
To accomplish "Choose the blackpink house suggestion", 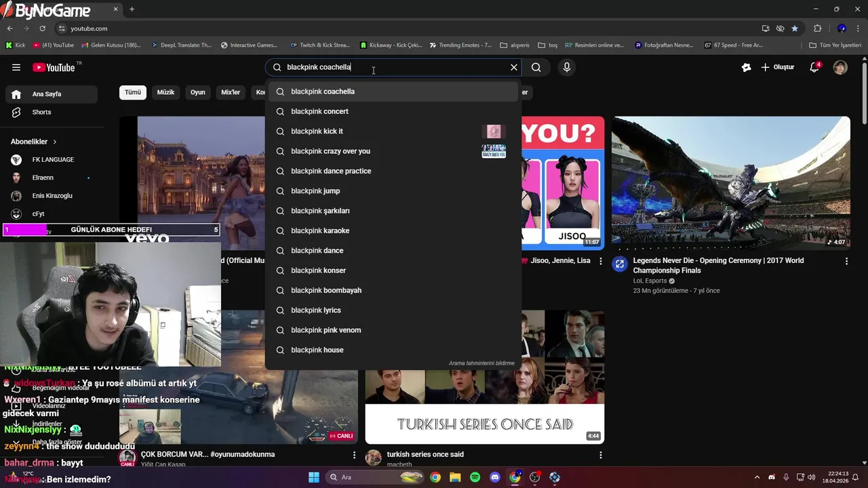I will click(393, 350).
